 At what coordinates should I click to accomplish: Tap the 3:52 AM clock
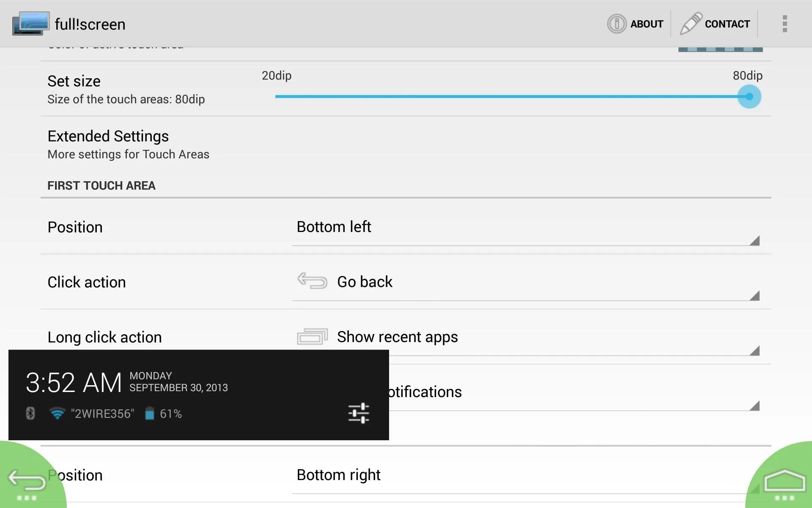[x=74, y=382]
